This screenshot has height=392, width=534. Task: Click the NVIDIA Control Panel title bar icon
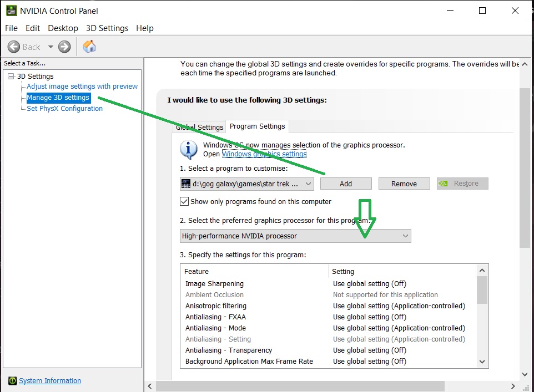(11, 11)
